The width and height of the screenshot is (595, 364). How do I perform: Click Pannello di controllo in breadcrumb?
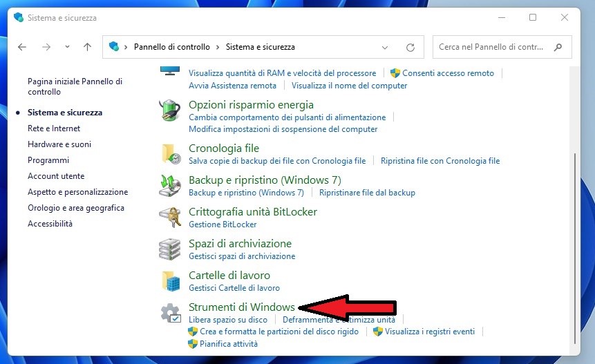(x=172, y=47)
